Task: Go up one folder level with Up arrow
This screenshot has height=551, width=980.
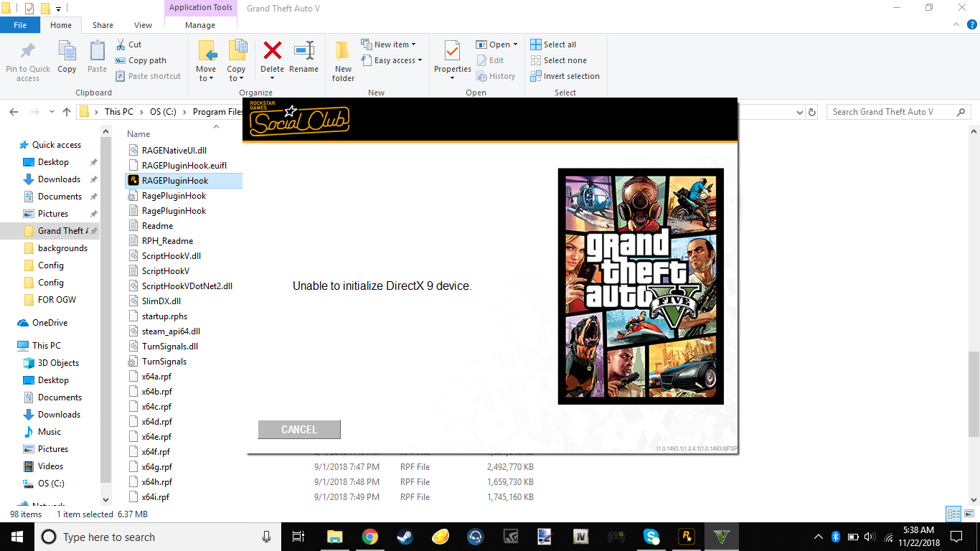Action: (67, 112)
